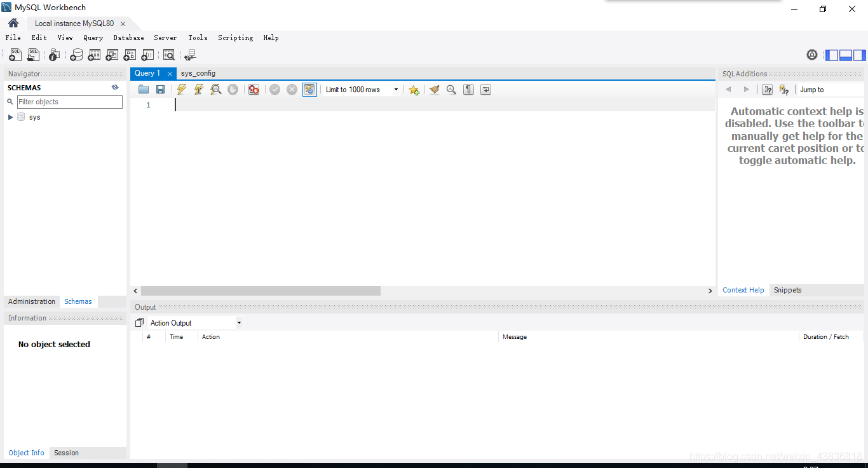Toggle automatic context help
The height and width of the screenshot is (468, 868).
[784, 90]
